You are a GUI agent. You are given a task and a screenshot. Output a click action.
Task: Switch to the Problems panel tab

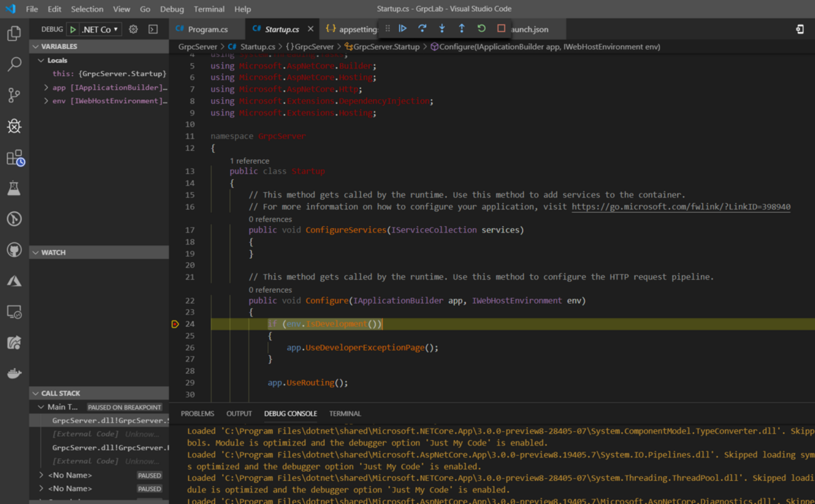click(x=197, y=414)
